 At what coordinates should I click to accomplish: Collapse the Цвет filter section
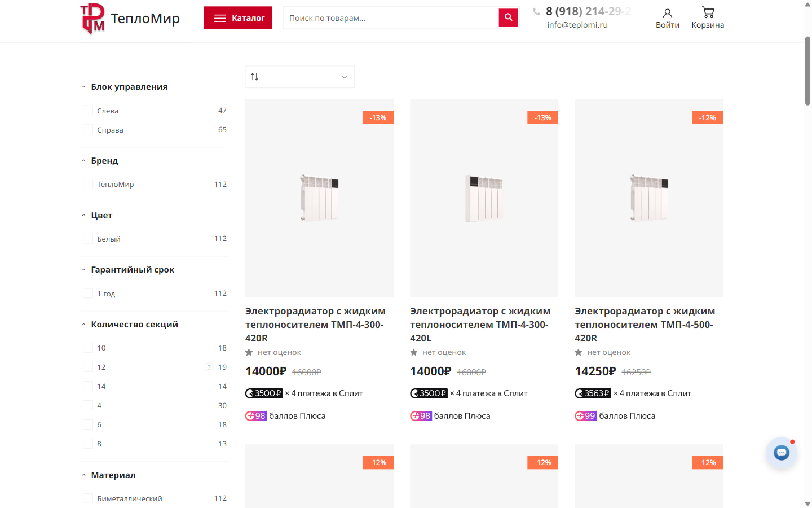[x=101, y=216]
